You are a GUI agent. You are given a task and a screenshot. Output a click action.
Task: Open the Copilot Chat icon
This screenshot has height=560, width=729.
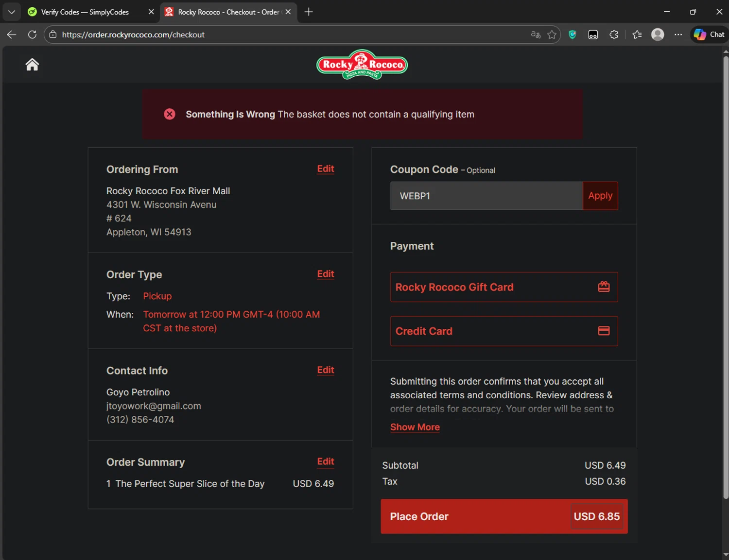pos(710,34)
